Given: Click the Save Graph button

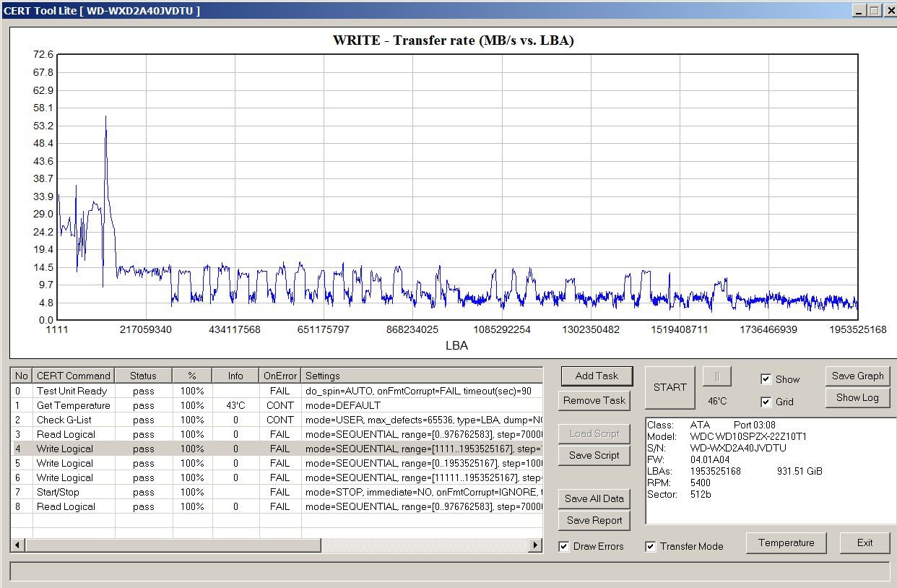Looking at the screenshot, I should point(858,376).
